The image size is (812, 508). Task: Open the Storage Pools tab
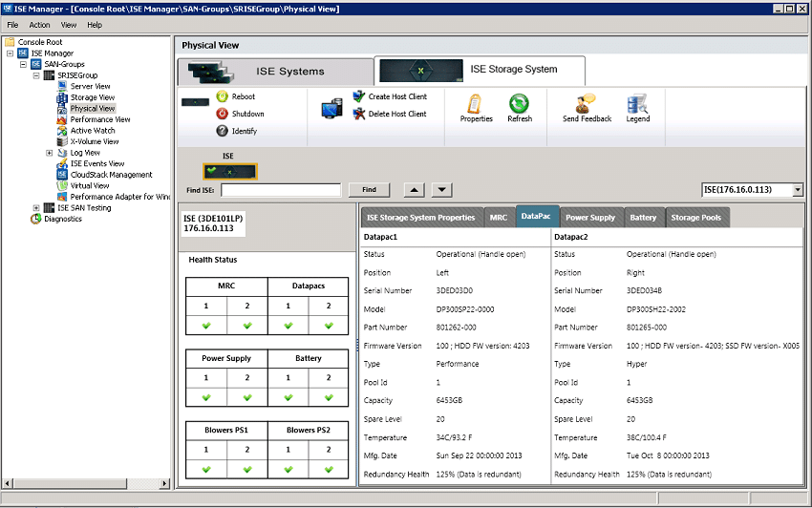pyautogui.click(x=696, y=218)
